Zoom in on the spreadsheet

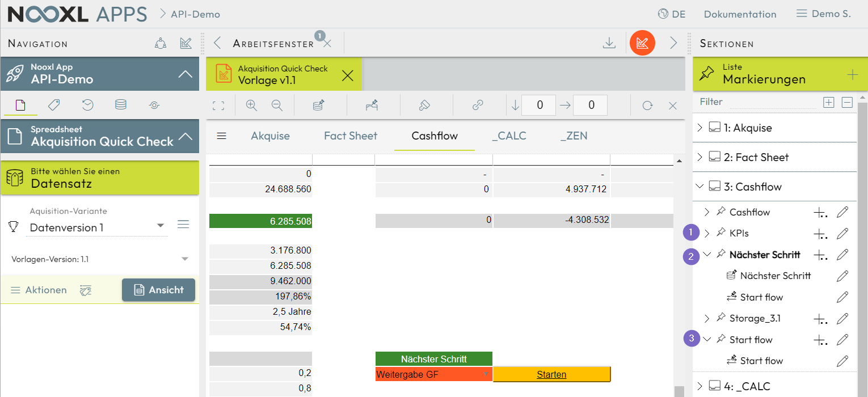point(252,105)
